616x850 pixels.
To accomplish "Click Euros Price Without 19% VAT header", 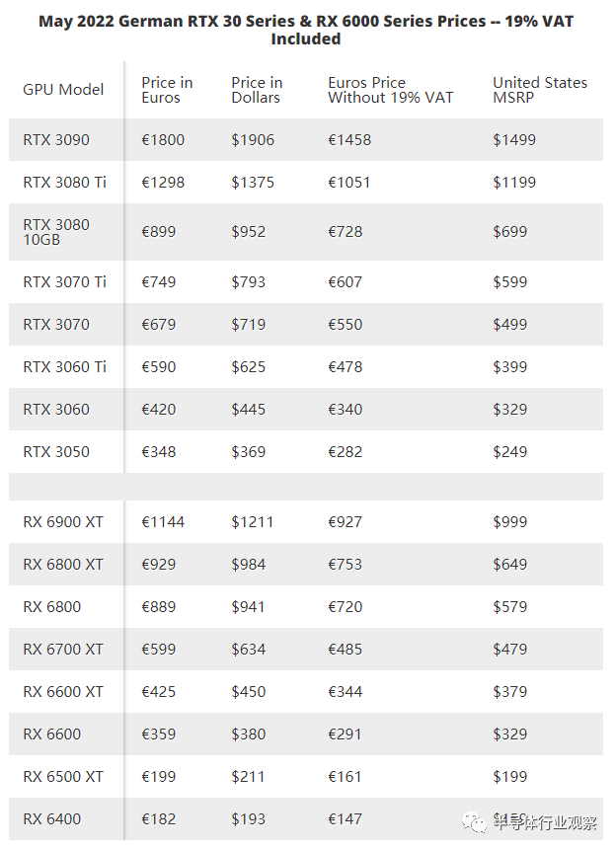I will pos(390,90).
